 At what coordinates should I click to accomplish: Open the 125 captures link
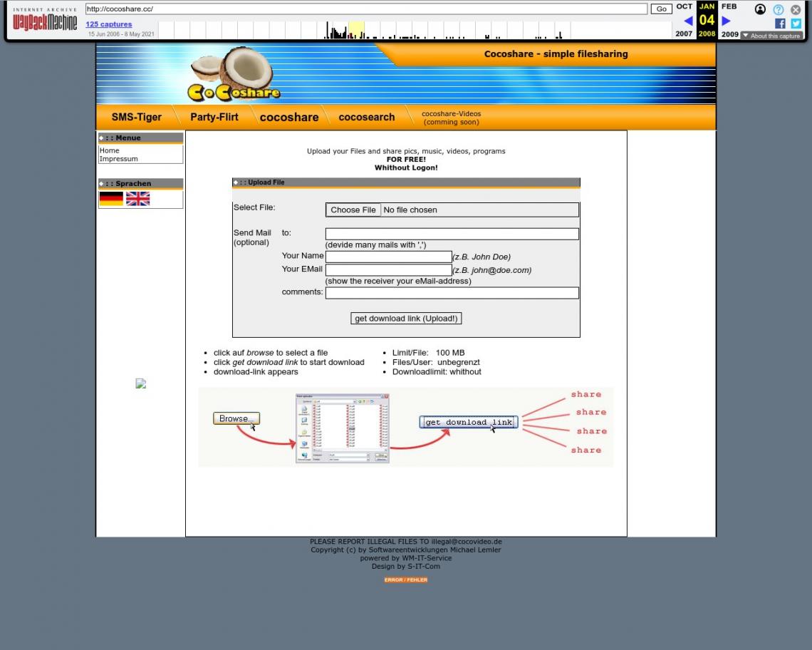pyautogui.click(x=109, y=24)
